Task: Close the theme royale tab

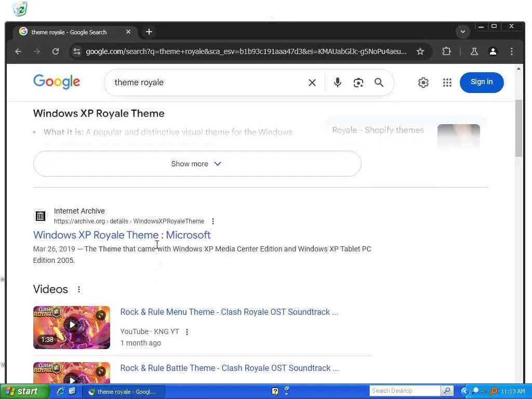Action: 128,32
